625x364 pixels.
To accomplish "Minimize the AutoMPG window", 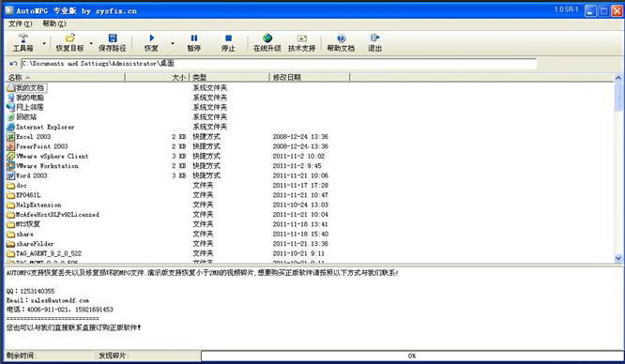I will pos(590,10).
